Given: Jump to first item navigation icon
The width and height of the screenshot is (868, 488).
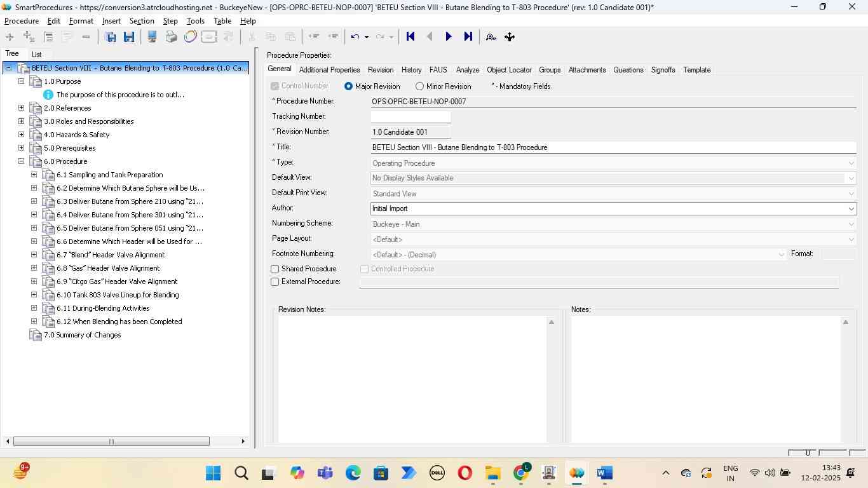Looking at the screenshot, I should coord(410,37).
